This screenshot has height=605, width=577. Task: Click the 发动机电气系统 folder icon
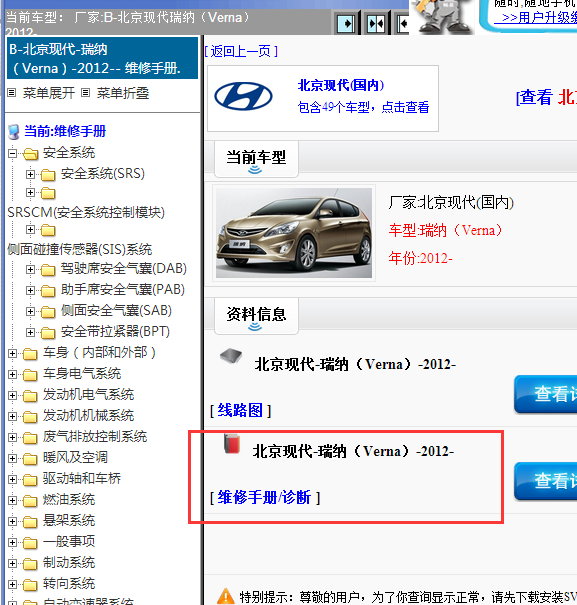pyautogui.click(x=30, y=395)
